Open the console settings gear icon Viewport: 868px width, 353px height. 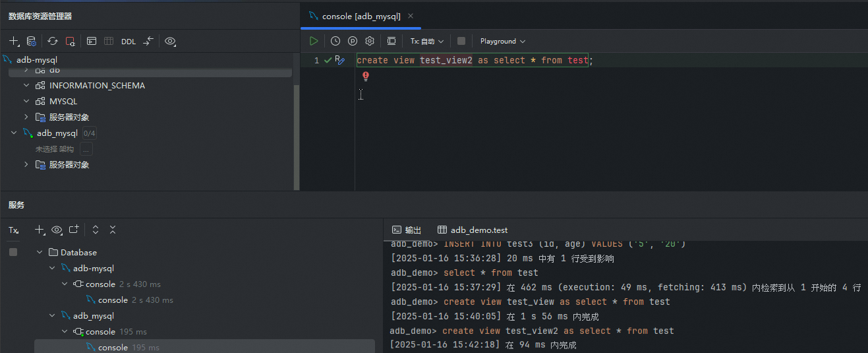click(370, 41)
